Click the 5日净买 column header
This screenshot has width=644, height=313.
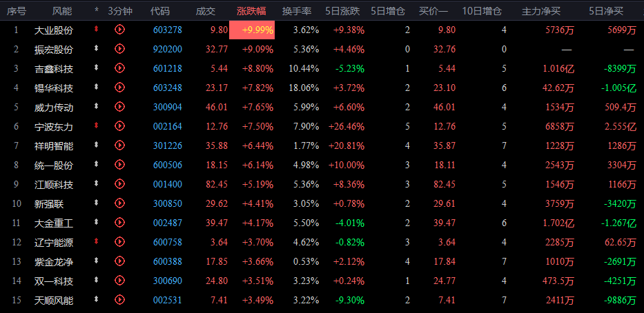click(606, 11)
